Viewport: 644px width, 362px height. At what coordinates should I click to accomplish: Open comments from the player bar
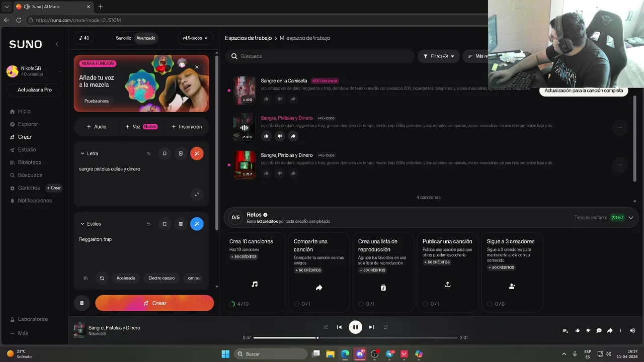coord(599,330)
